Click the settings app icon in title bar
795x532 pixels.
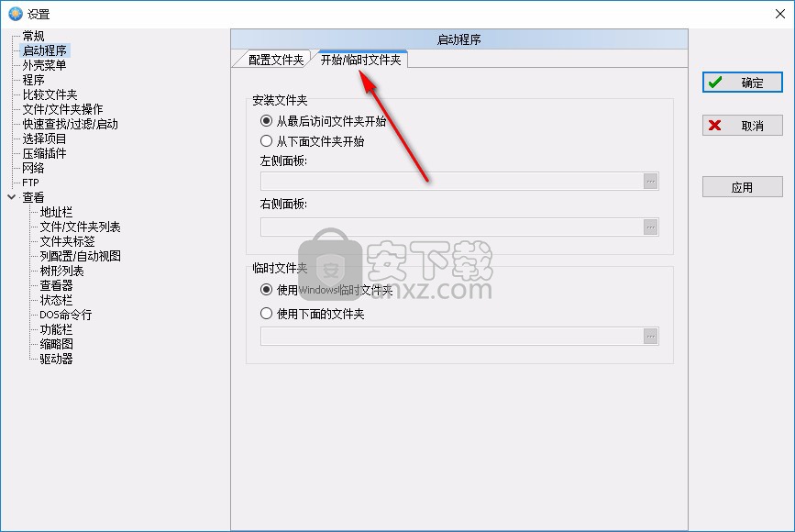pos(16,14)
